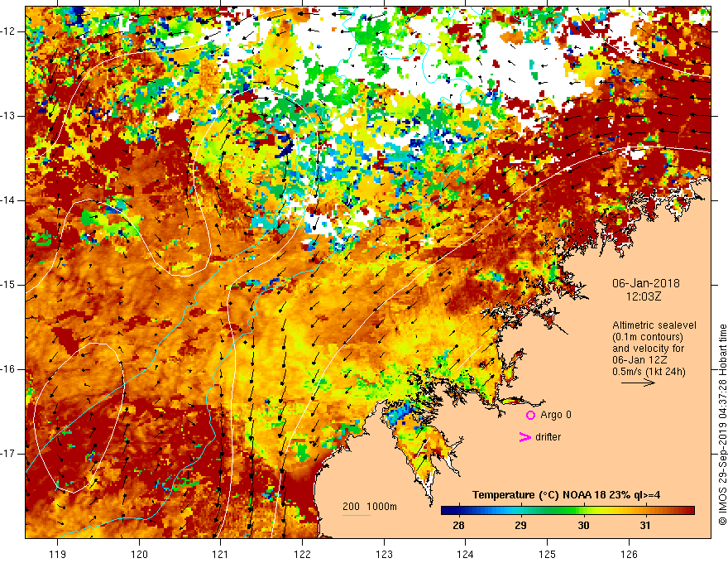Click the cyan bathymetry legend line sample
Image resolution: width=728 pixels, height=563 pixels.
pos(357,515)
